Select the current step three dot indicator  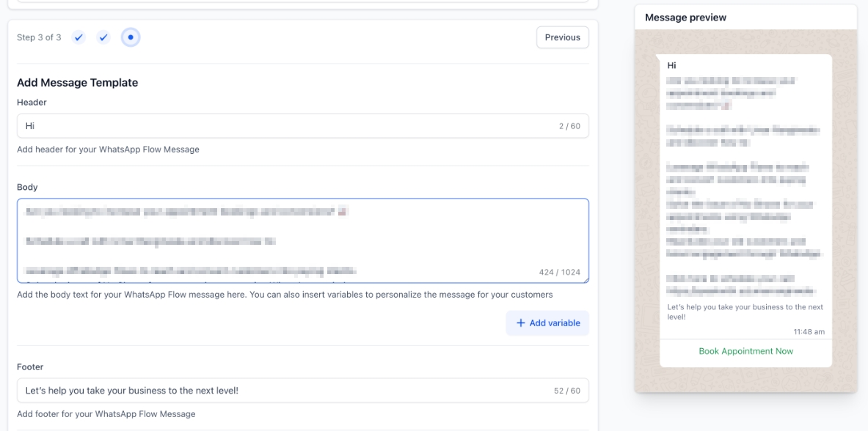[x=131, y=37]
